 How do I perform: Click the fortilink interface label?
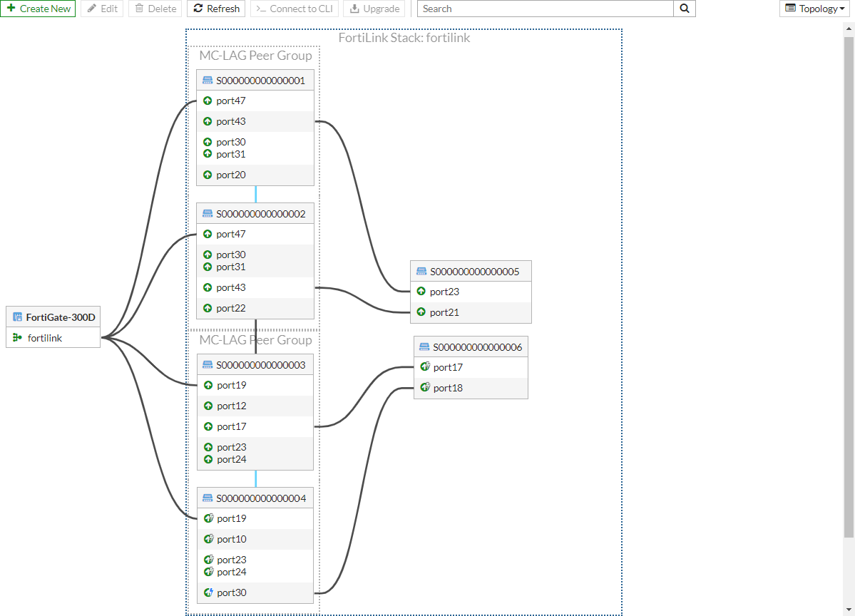coord(45,338)
